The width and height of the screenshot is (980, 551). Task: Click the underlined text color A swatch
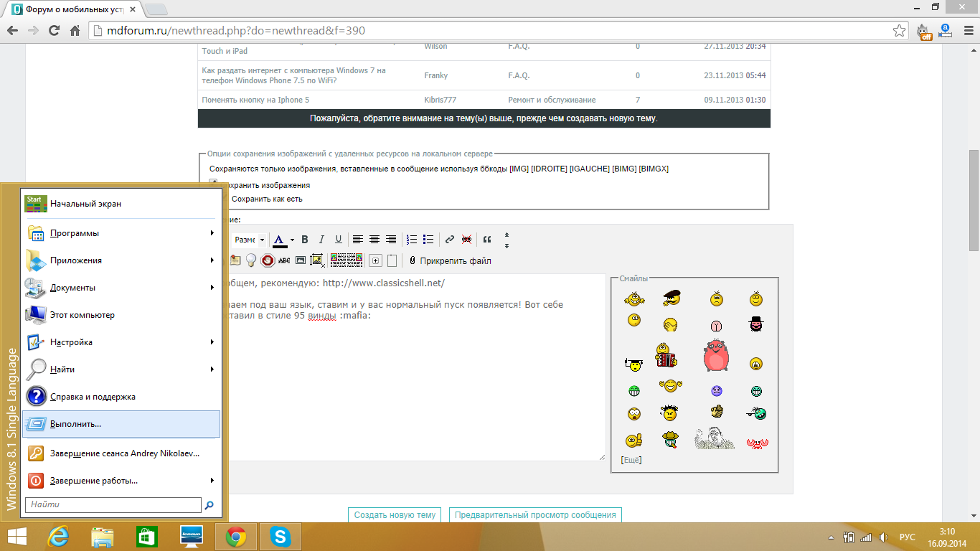[x=279, y=240]
